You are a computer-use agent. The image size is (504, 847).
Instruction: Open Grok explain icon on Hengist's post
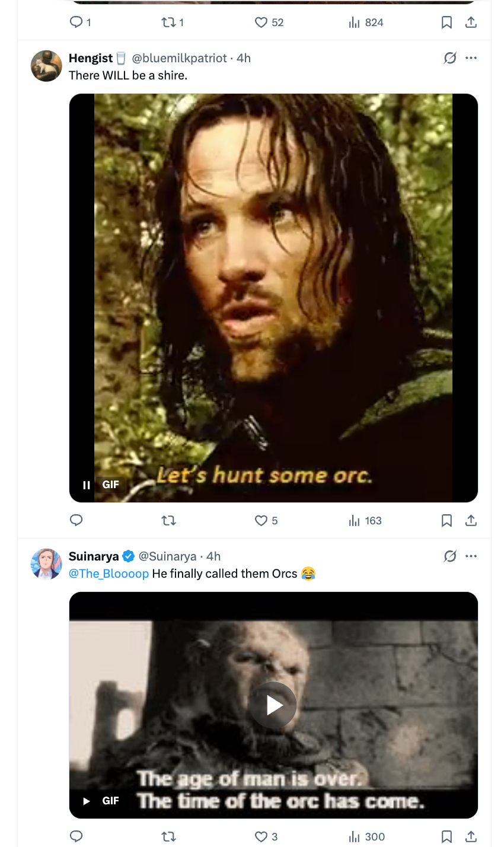pos(450,58)
